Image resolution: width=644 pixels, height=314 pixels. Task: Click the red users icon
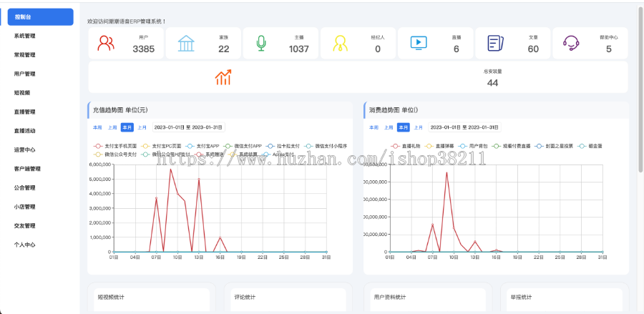pos(106,43)
